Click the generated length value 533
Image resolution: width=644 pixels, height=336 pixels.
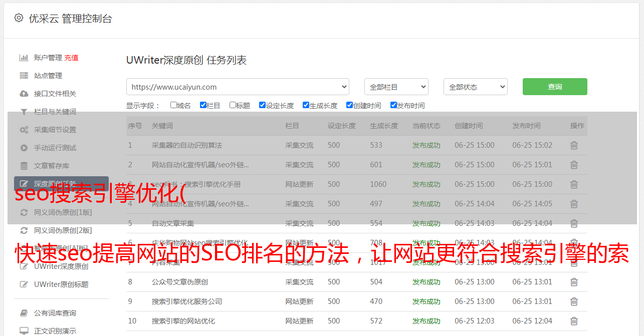coord(376,145)
